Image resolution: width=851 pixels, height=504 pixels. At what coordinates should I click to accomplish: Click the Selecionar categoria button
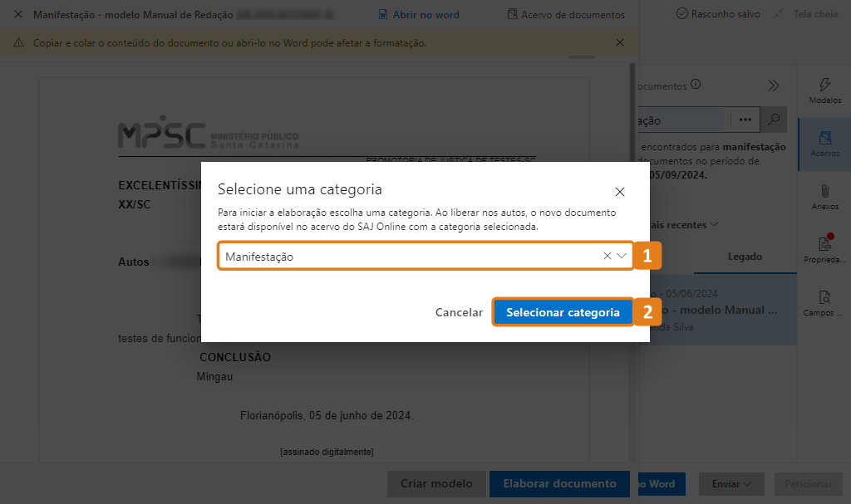[563, 312]
